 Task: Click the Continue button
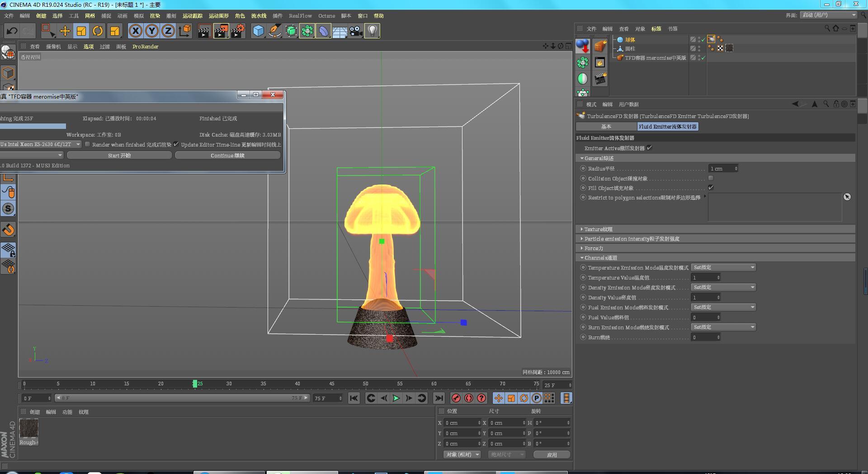pos(227,155)
